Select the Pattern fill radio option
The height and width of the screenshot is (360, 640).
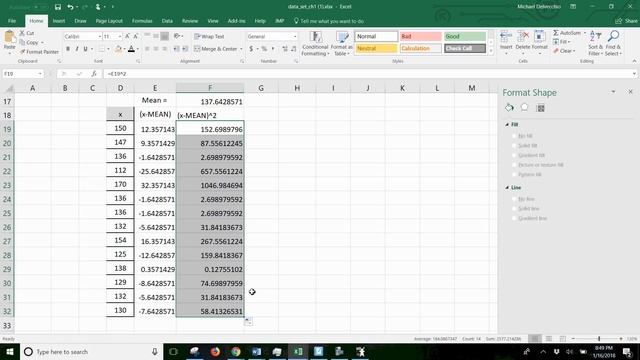514,175
